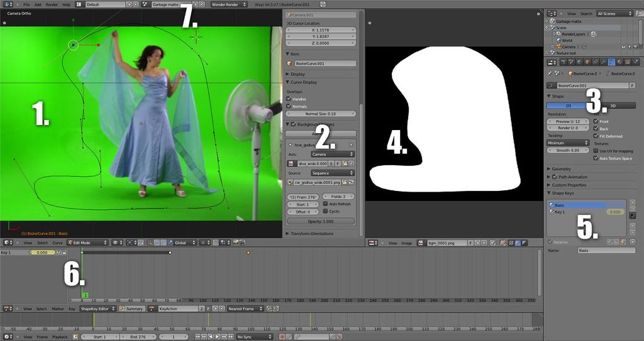Enable Auto Refresh checkbox

tap(325, 204)
